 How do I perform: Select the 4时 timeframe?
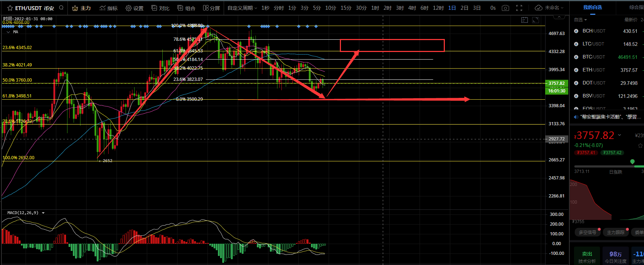point(412,8)
